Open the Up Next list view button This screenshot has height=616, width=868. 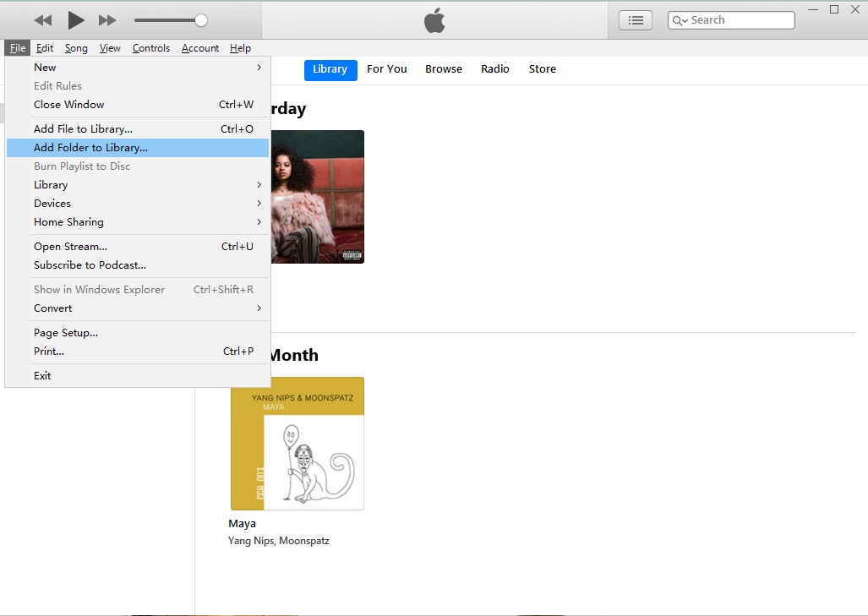click(x=636, y=20)
